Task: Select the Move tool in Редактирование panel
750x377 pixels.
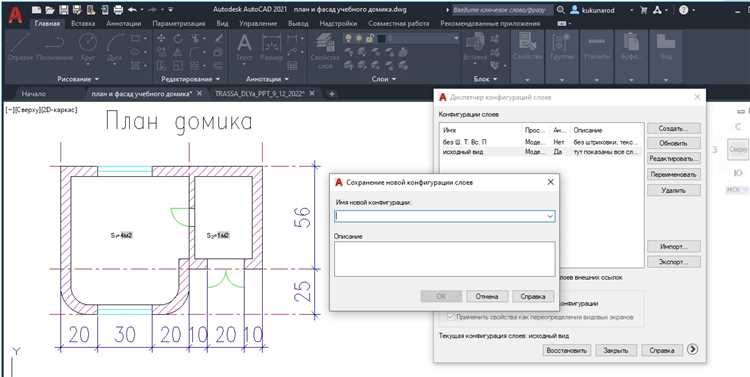Action: (x=161, y=38)
